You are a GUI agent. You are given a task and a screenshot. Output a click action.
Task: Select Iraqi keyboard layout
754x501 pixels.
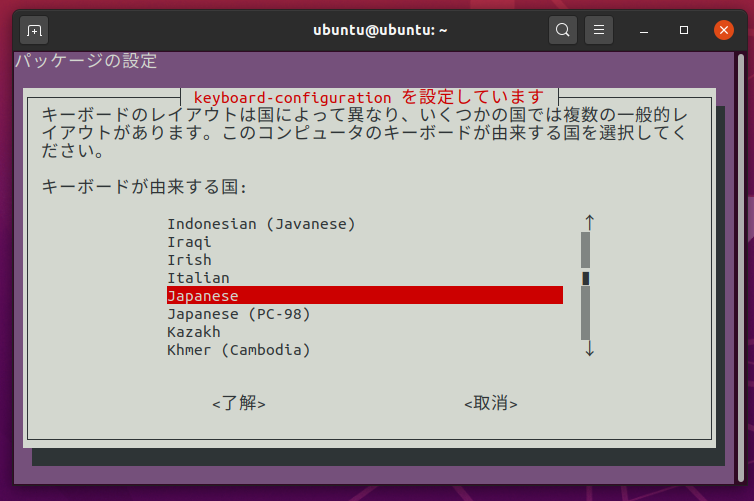(x=364, y=242)
